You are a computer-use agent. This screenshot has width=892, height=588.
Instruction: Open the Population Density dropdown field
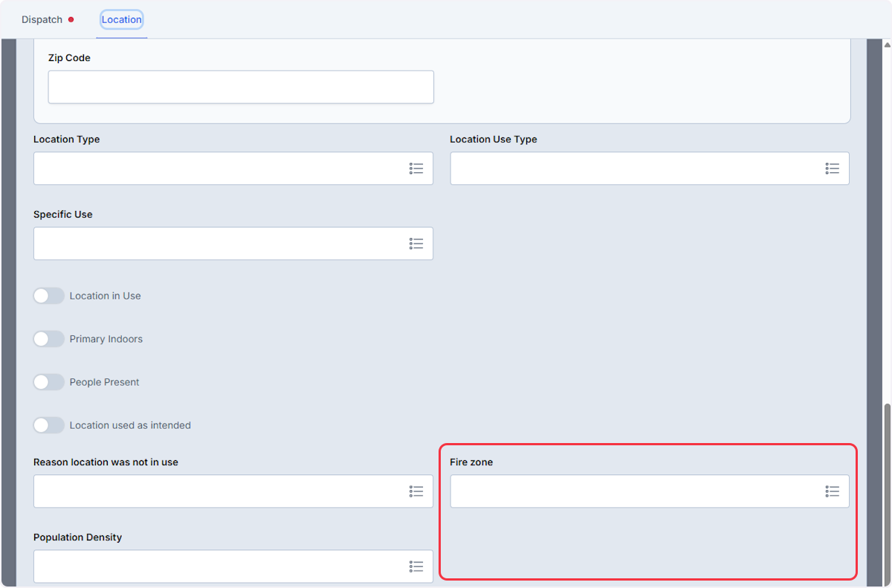tap(233, 566)
